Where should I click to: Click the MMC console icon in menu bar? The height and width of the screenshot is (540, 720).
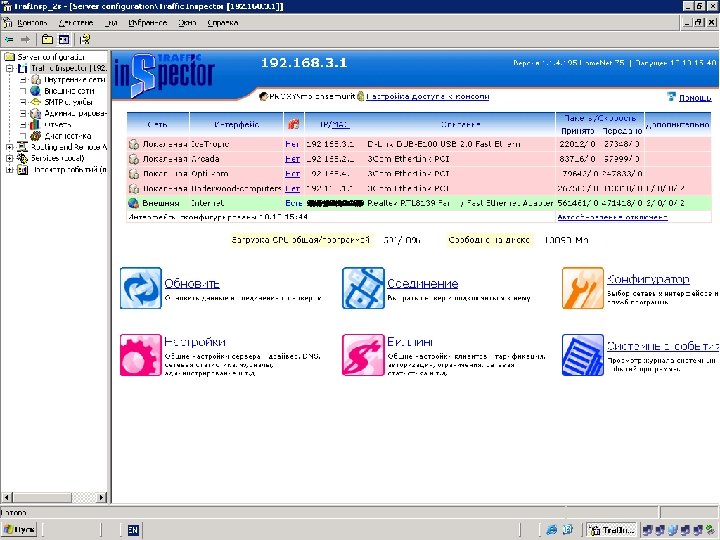tap(7, 22)
